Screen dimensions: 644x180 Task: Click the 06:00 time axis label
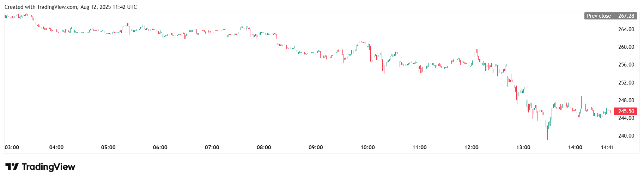[x=160, y=147]
